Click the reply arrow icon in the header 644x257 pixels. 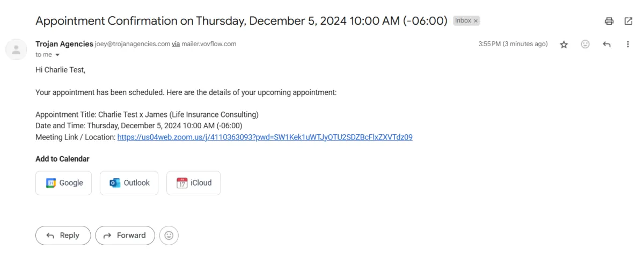click(x=607, y=45)
